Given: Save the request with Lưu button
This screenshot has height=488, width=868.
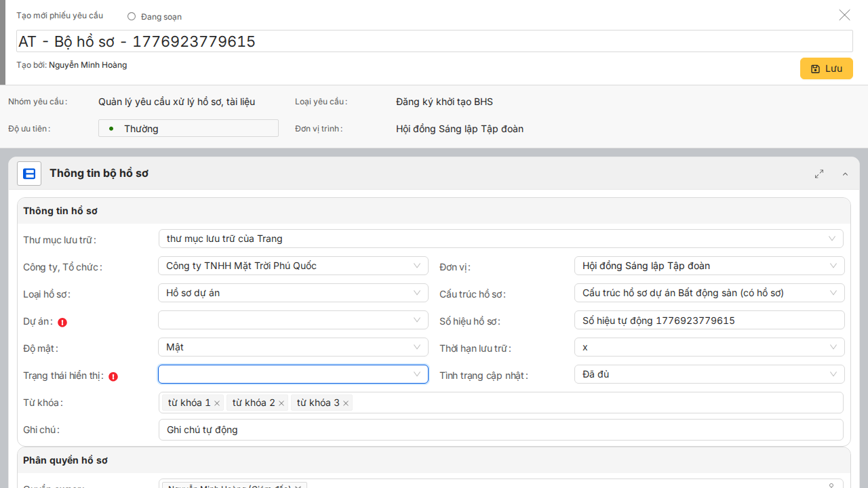Looking at the screenshot, I should click(826, 68).
